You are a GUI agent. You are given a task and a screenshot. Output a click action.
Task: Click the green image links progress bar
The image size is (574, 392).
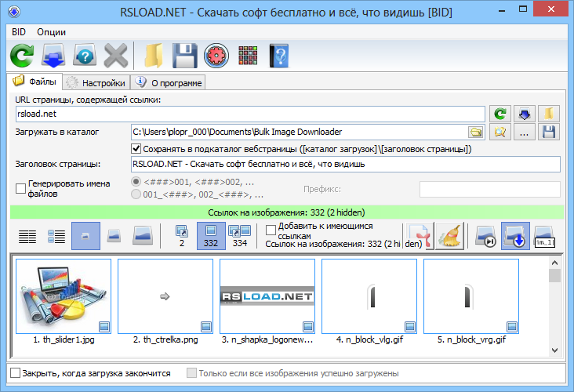tap(287, 212)
